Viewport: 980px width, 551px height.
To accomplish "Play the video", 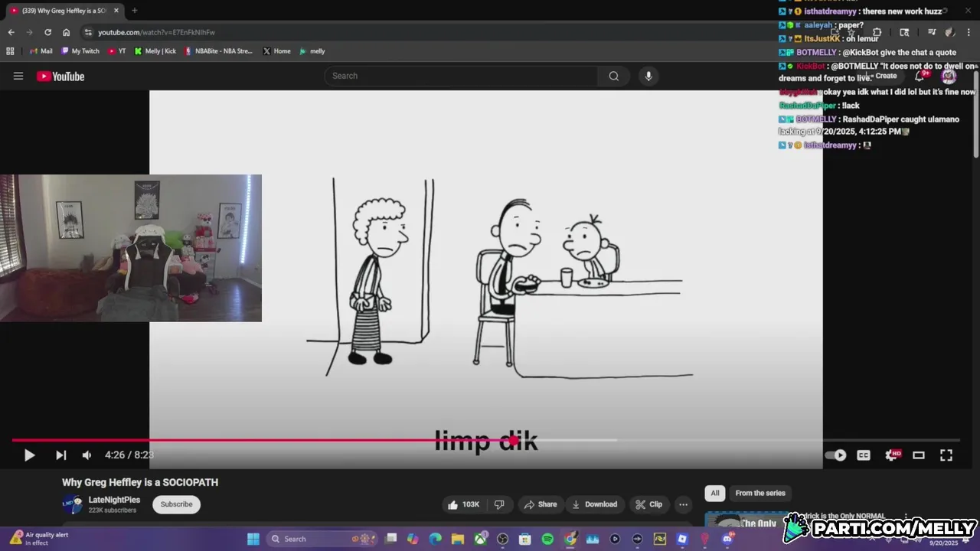I will click(29, 455).
